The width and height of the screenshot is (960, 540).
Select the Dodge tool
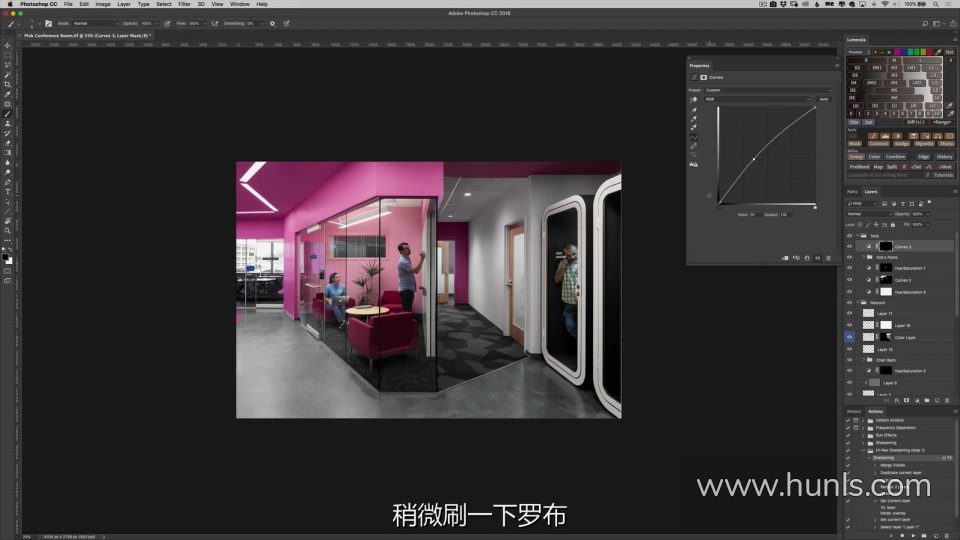click(x=7, y=171)
